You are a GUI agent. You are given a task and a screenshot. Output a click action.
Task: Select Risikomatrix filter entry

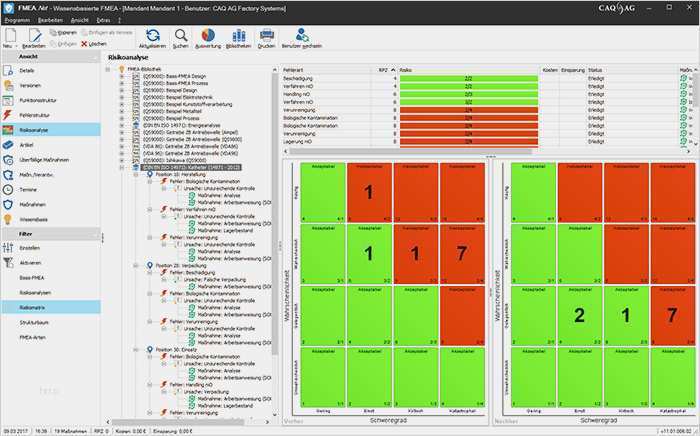pos(32,307)
